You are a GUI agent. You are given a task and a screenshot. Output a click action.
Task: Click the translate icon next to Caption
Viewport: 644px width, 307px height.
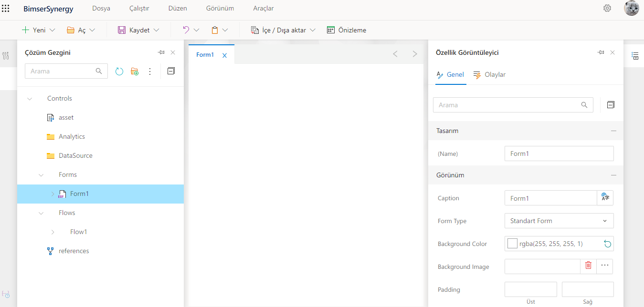[605, 198]
